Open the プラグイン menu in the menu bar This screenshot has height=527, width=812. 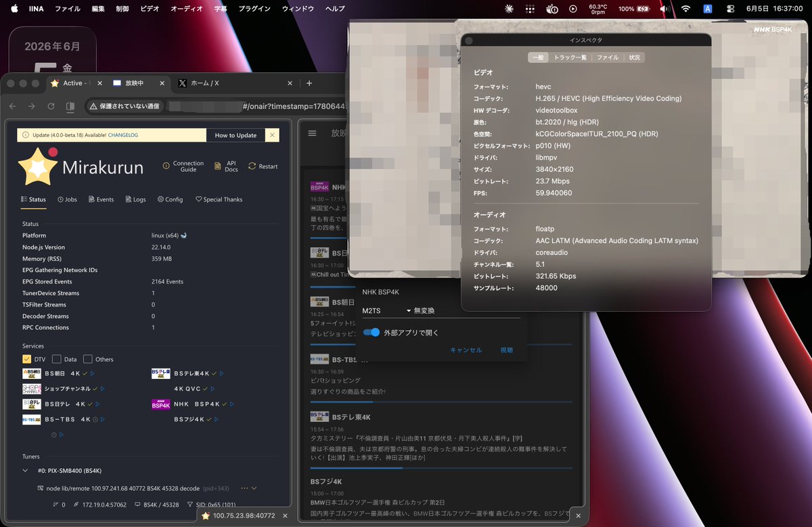click(254, 9)
